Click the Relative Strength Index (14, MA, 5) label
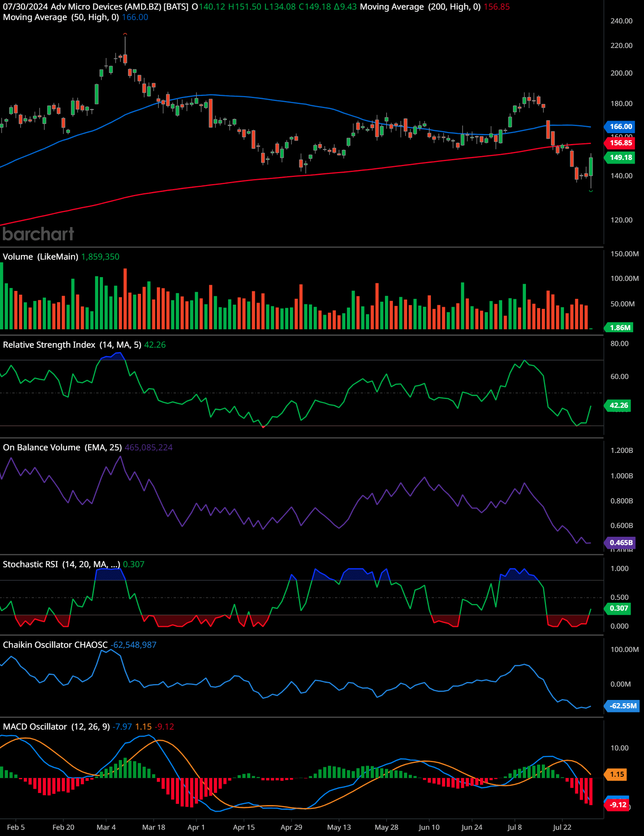 click(x=72, y=345)
